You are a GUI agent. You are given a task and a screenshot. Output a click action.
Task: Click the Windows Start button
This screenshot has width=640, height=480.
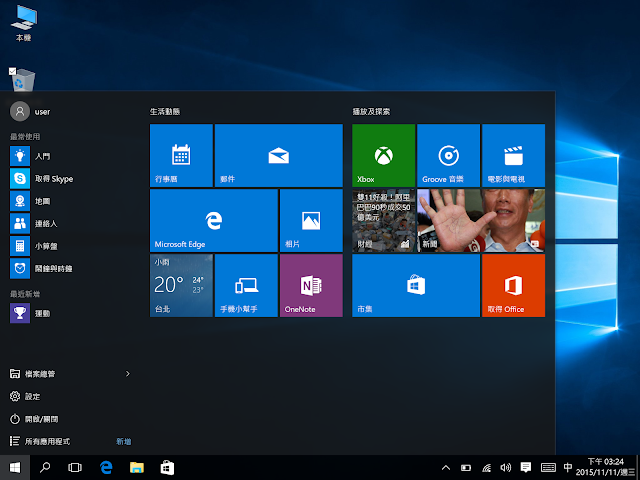15,467
